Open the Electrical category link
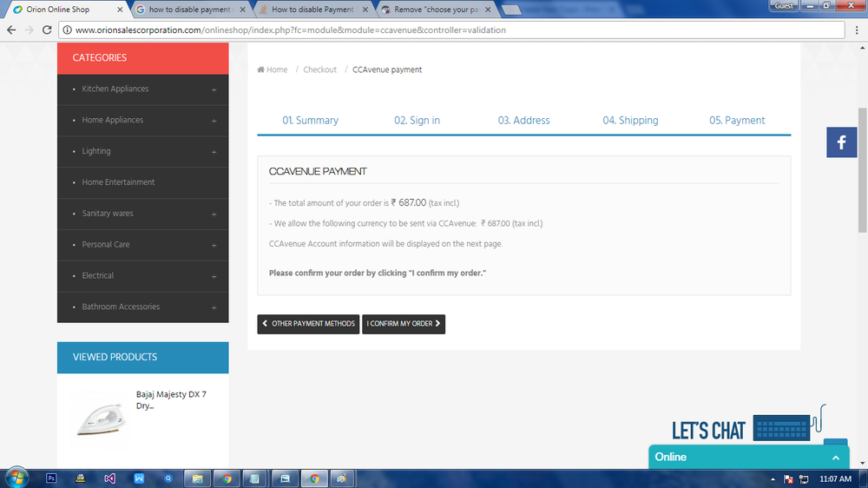Viewport: 868px width, 488px height. click(97, 275)
